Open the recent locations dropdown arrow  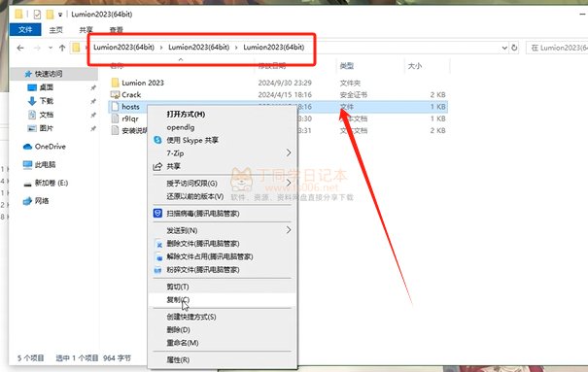point(51,48)
